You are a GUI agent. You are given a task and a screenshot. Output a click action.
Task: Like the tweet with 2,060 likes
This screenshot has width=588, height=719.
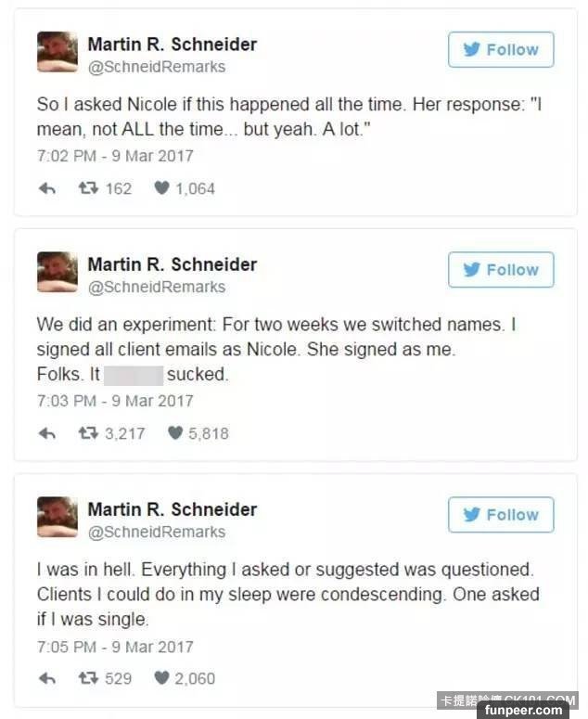click(161, 678)
